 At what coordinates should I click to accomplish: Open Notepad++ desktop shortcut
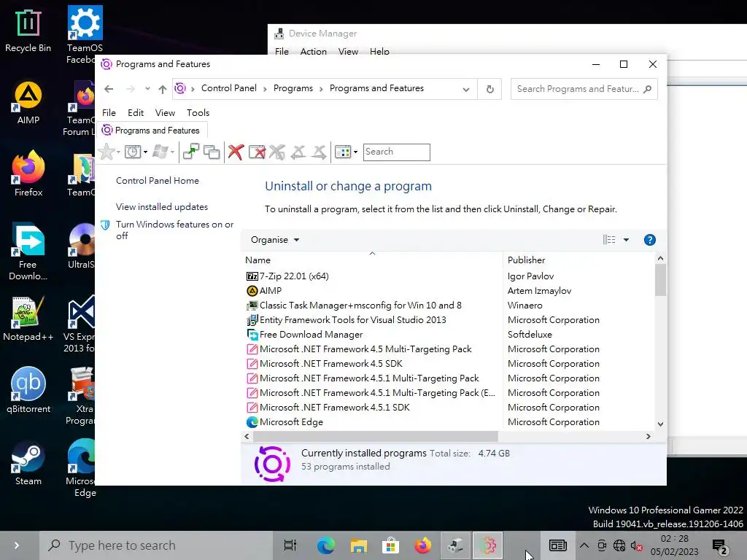tap(28, 319)
